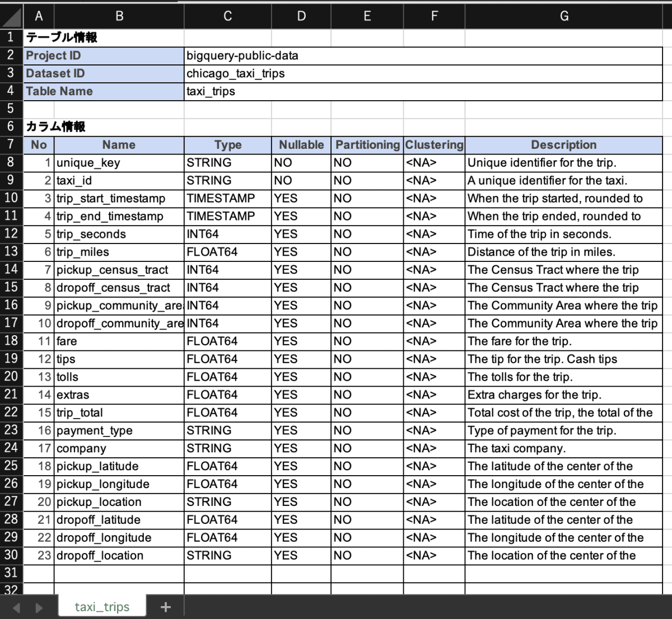The height and width of the screenshot is (619, 672).
Task: Select the 'trip_start_timestamp' cell
Action: click(x=119, y=199)
